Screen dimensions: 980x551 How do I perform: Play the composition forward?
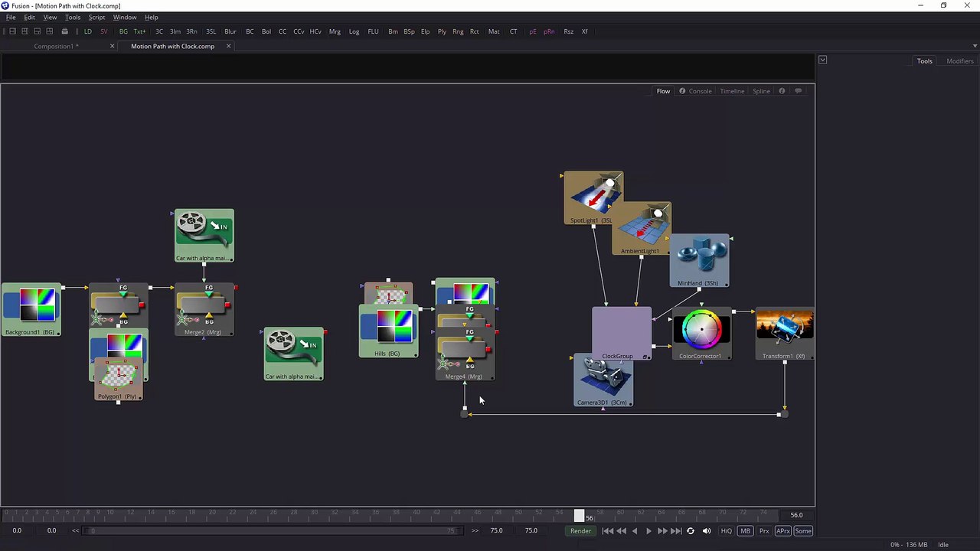coord(648,531)
